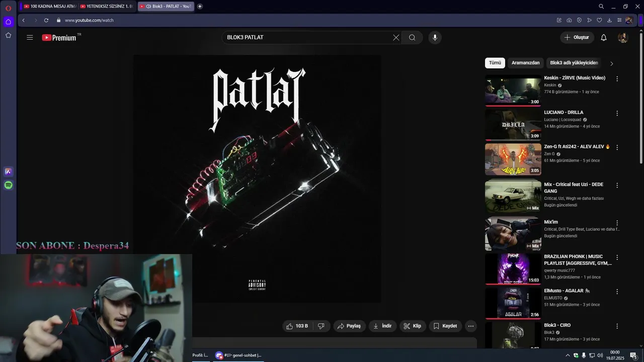Click the YouTube search input field
The height and width of the screenshot is (362, 644).
tap(307, 37)
